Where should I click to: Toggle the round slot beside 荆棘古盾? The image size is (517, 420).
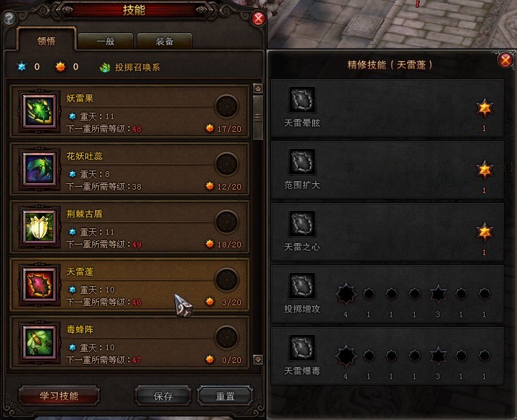(x=227, y=222)
